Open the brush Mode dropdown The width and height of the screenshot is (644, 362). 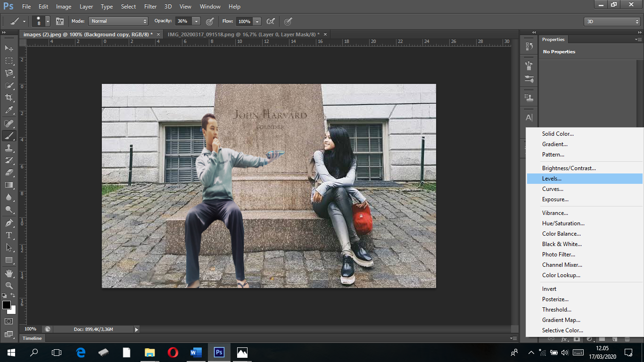point(119,21)
